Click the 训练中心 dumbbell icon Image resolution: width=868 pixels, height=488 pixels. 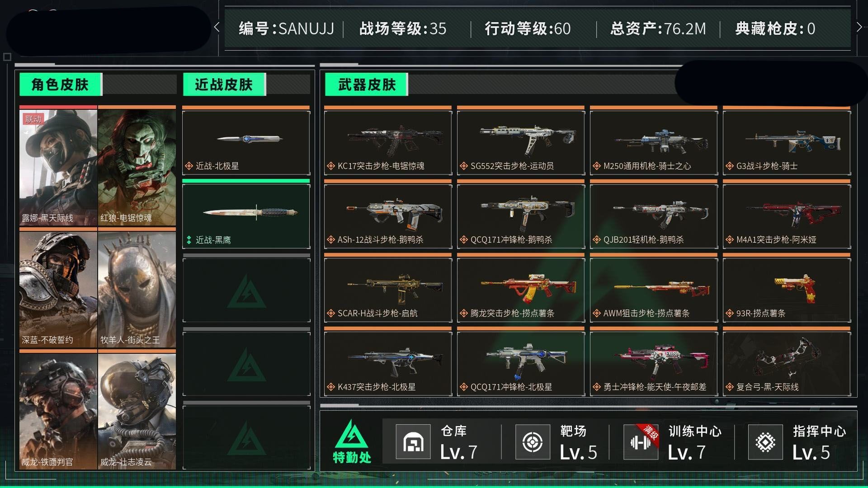(x=641, y=442)
